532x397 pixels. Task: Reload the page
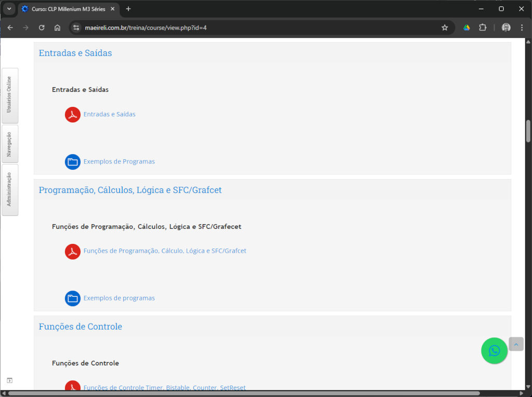pos(42,28)
